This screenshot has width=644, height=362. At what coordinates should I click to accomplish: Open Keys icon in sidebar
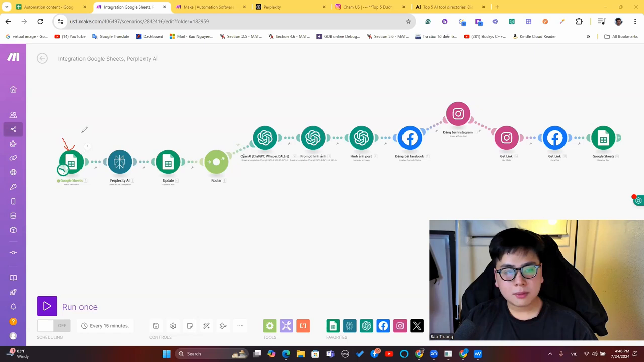(13, 187)
